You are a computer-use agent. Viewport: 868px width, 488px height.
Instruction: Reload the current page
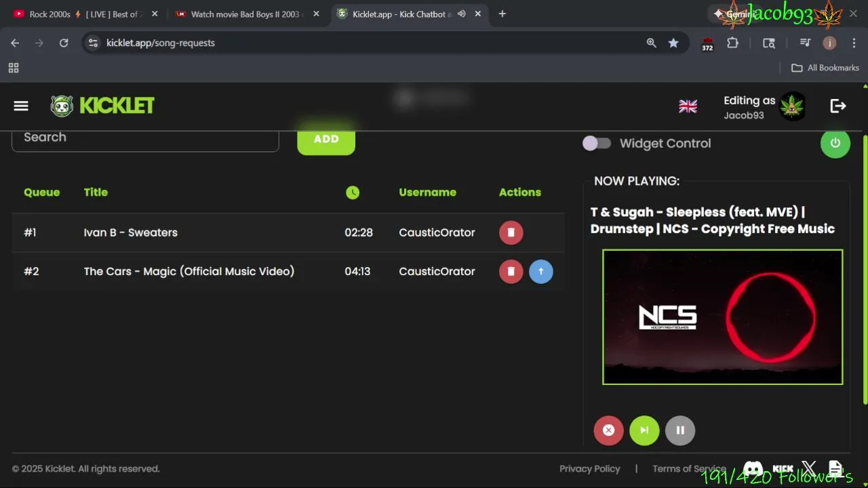tap(64, 43)
